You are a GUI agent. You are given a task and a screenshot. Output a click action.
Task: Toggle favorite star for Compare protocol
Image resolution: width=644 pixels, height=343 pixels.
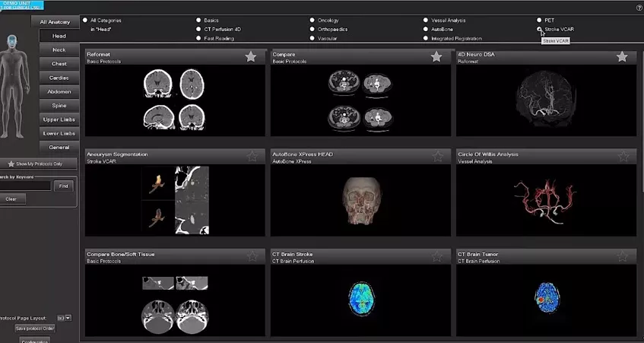point(436,57)
